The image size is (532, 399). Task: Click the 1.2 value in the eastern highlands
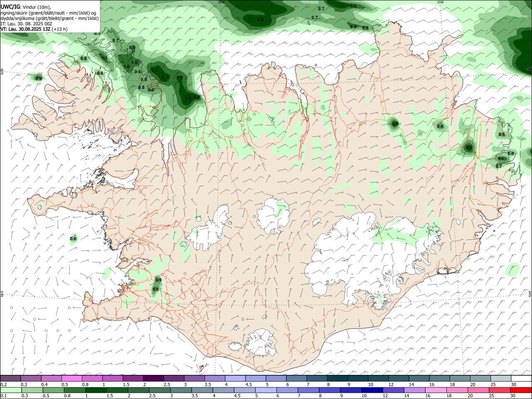(469, 147)
